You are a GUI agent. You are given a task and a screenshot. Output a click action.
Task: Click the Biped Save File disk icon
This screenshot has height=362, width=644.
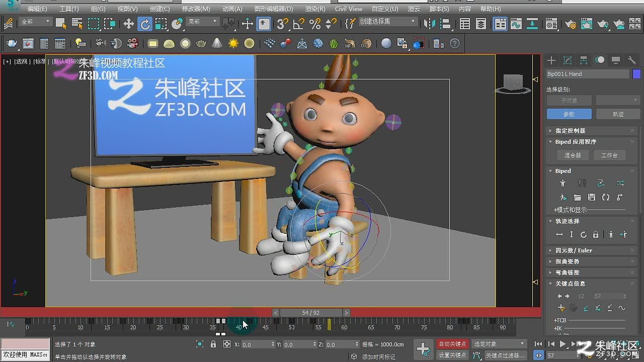[x=592, y=197]
